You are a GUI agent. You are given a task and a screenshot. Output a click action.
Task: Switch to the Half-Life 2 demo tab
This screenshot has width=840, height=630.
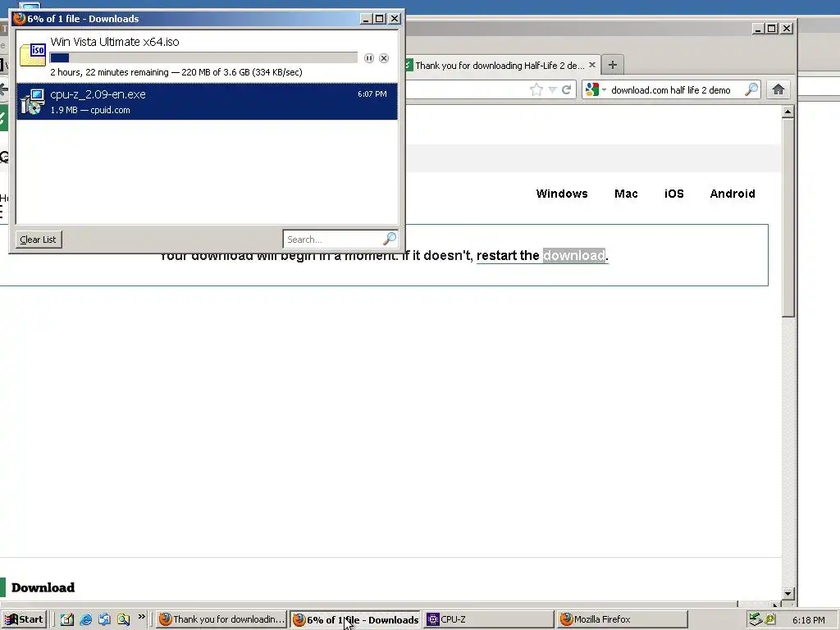[x=500, y=66]
